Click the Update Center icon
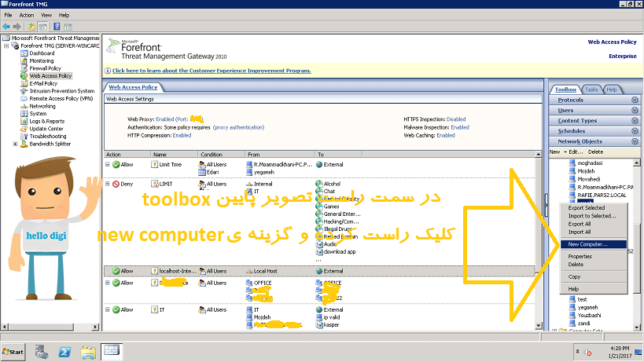 [24, 129]
